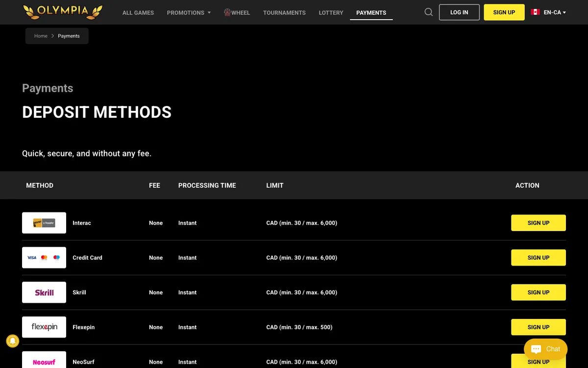Click the Payments breadcrumb item

coord(69,36)
